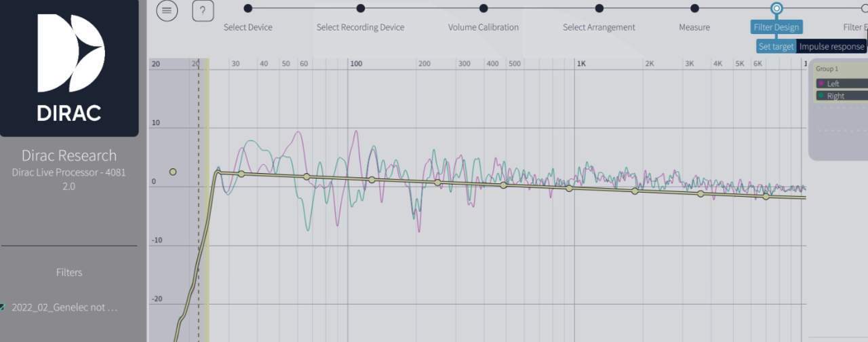
Task: Click the magenta Left channel color dot
Action: pyautogui.click(x=821, y=83)
